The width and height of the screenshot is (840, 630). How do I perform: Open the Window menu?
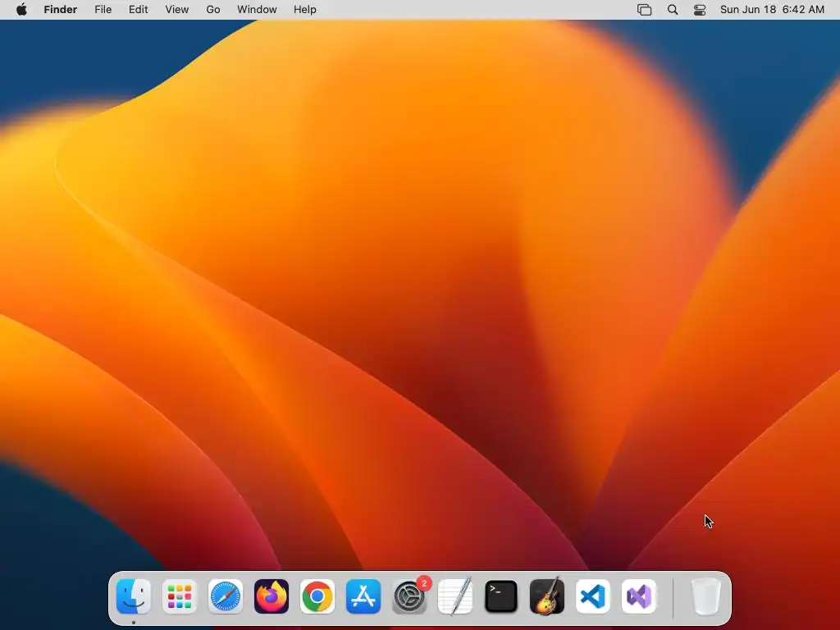[257, 10]
